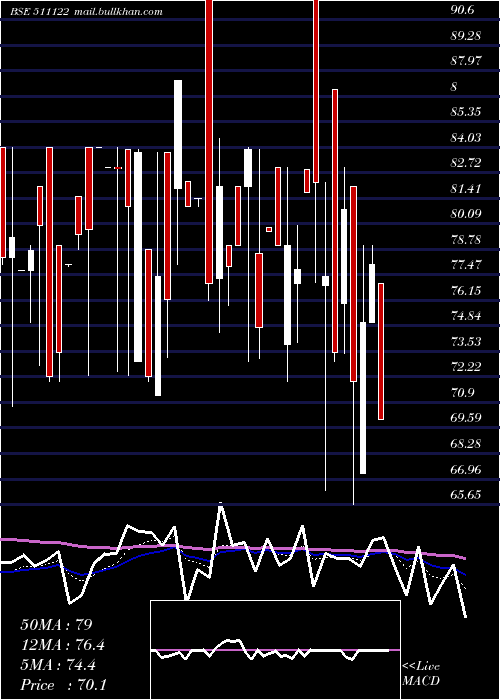Select the 82.72 axis value
The height and width of the screenshot is (700, 500).
coord(466,163)
